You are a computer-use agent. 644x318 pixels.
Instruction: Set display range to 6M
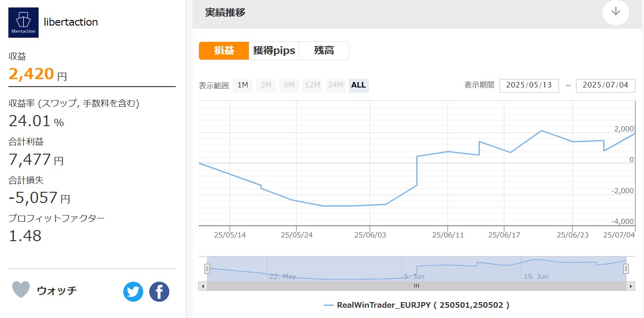point(289,85)
